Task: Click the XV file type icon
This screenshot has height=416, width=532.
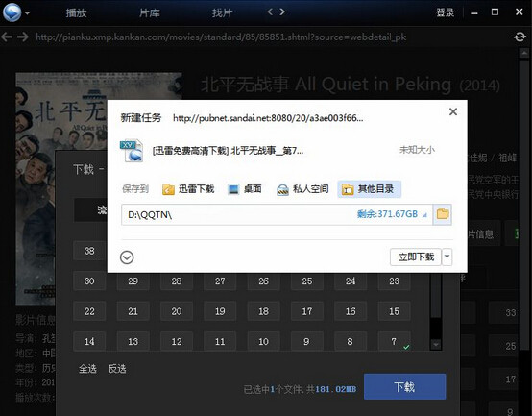Action: (132, 150)
